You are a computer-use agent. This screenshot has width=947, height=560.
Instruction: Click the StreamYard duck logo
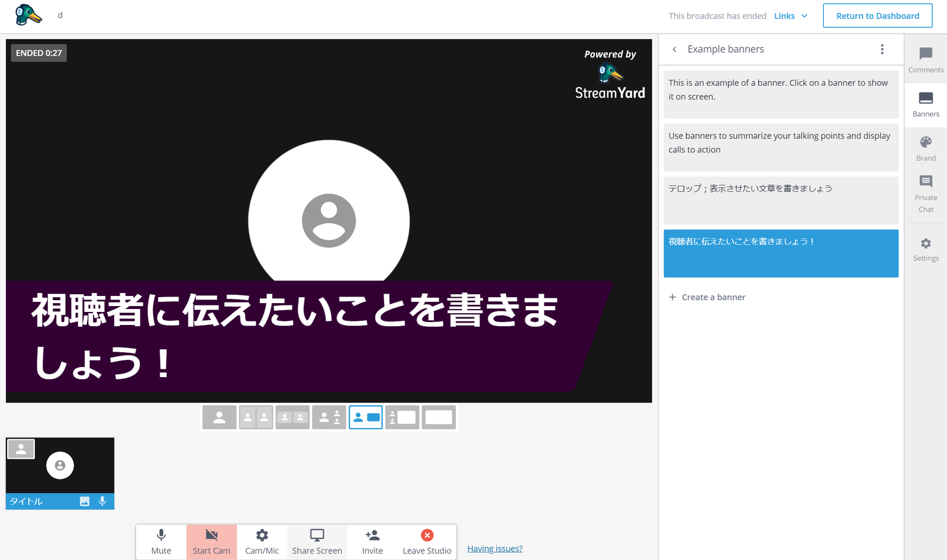[28, 15]
